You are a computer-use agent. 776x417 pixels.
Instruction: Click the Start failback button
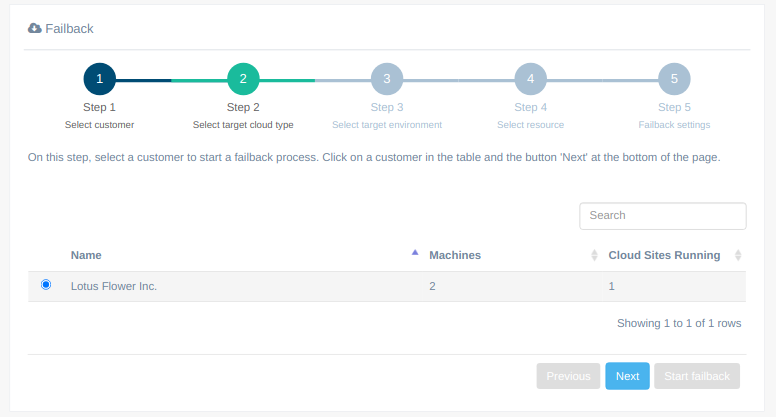pyautogui.click(x=697, y=376)
